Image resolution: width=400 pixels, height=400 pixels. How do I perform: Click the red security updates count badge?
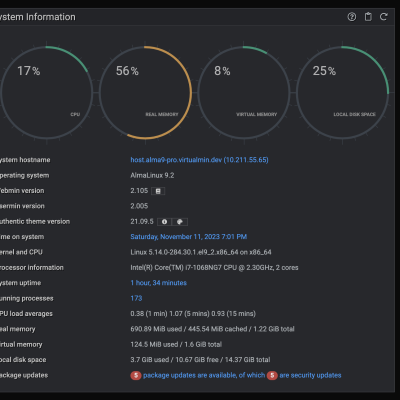tap(272, 376)
